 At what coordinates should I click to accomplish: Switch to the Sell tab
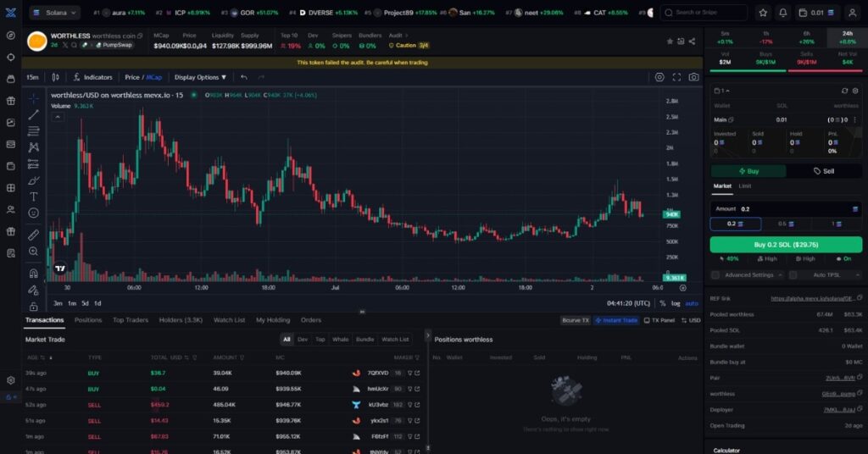[824, 171]
